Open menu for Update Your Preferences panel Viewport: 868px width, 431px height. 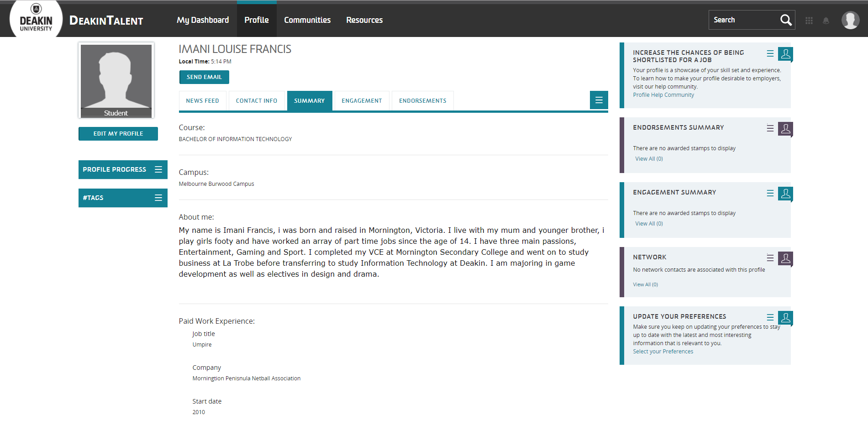click(x=770, y=317)
